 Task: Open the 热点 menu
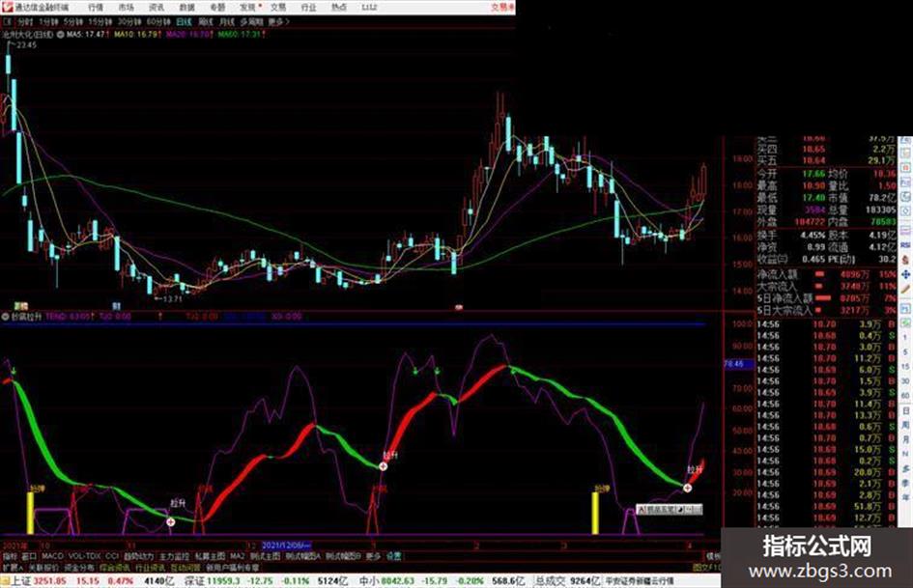click(339, 8)
